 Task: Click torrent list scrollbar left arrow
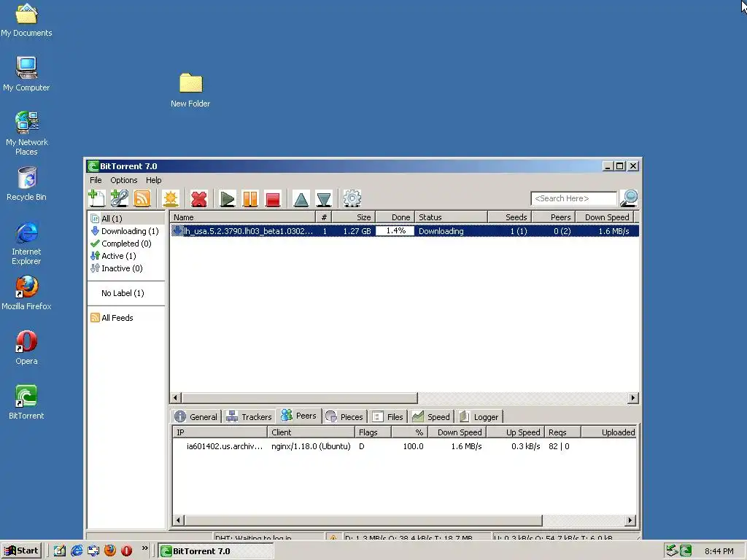coord(175,397)
